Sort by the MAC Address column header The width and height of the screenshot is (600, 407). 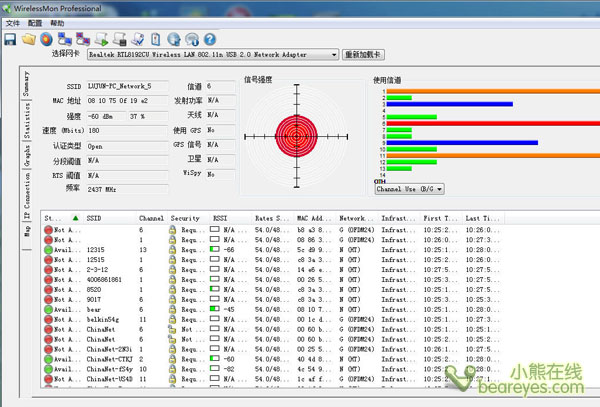(x=315, y=218)
